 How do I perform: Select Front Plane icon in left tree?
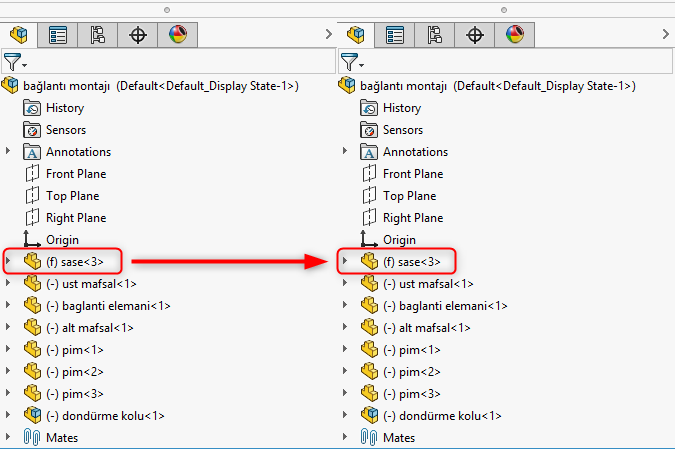click(32, 174)
